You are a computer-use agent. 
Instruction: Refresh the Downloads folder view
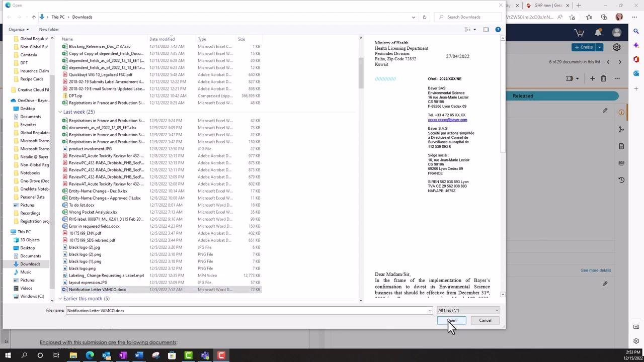click(x=424, y=17)
